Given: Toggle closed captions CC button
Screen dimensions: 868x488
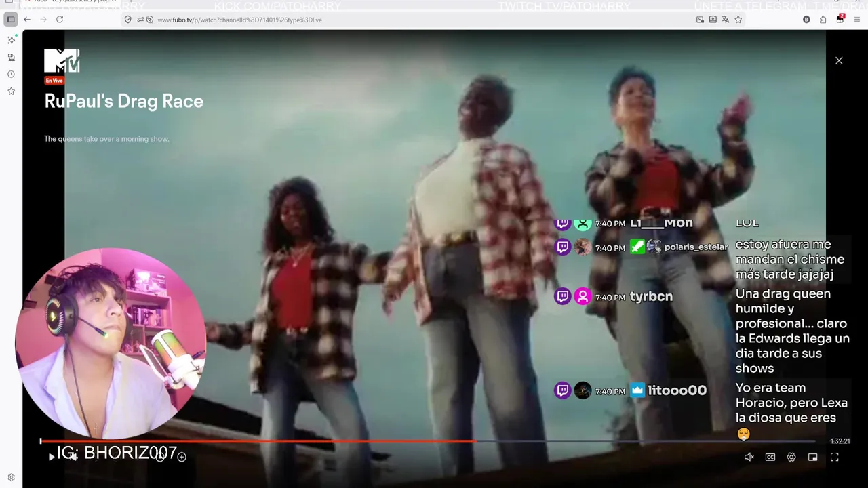Looking at the screenshot, I should pyautogui.click(x=770, y=457).
